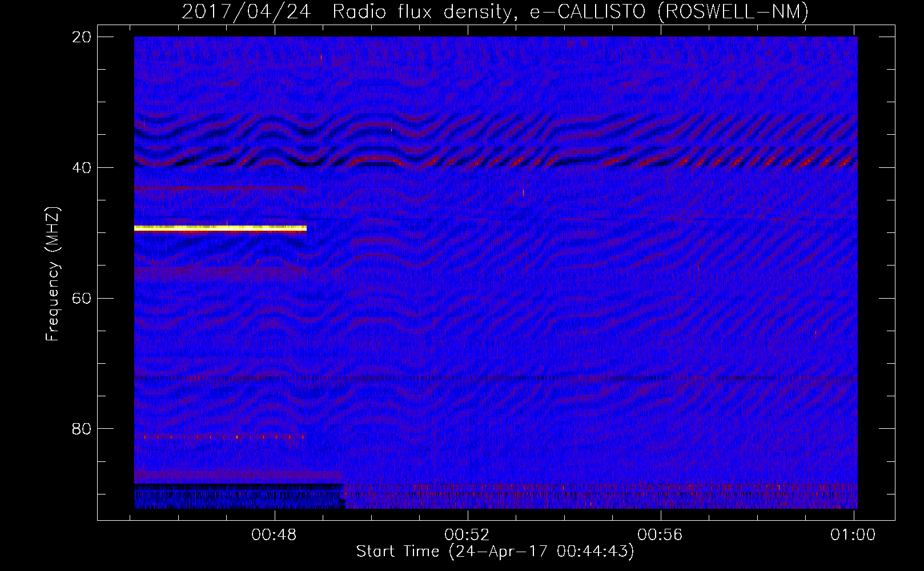Click the 20 MHz frequency tick label
This screenshot has width=924, height=571.
coord(82,37)
